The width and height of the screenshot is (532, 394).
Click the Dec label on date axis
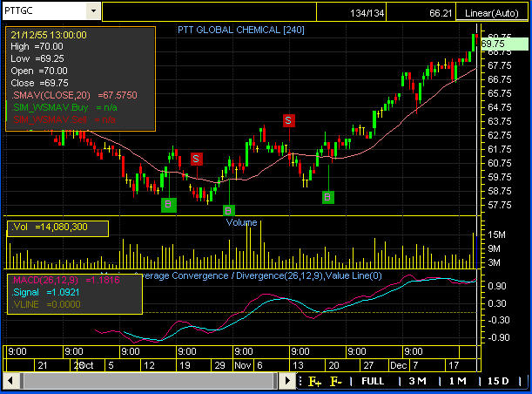point(398,365)
